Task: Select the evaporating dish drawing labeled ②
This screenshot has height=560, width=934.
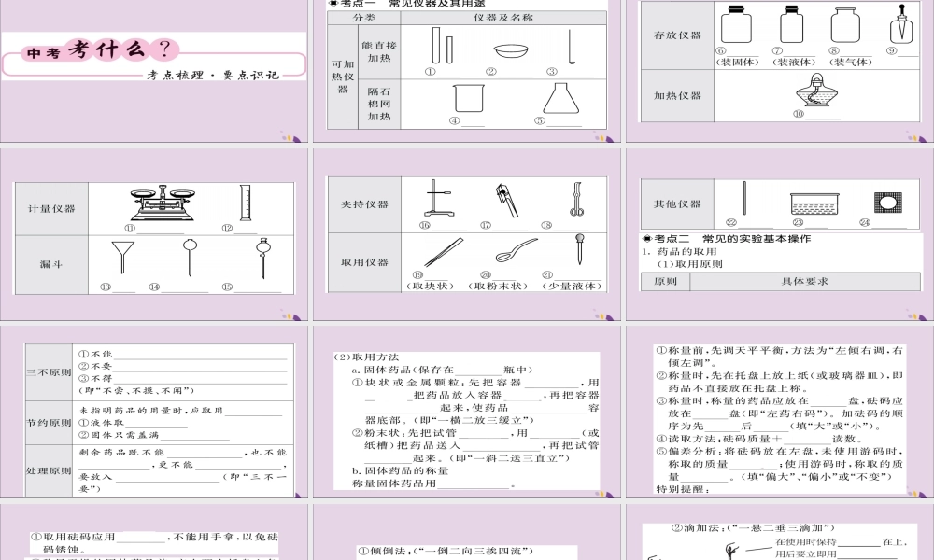Action: pyautogui.click(x=511, y=51)
